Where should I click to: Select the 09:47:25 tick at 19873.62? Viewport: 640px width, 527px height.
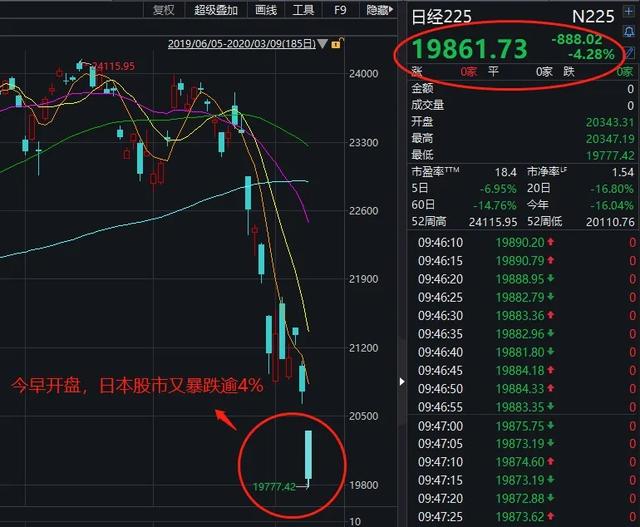[x=524, y=517]
